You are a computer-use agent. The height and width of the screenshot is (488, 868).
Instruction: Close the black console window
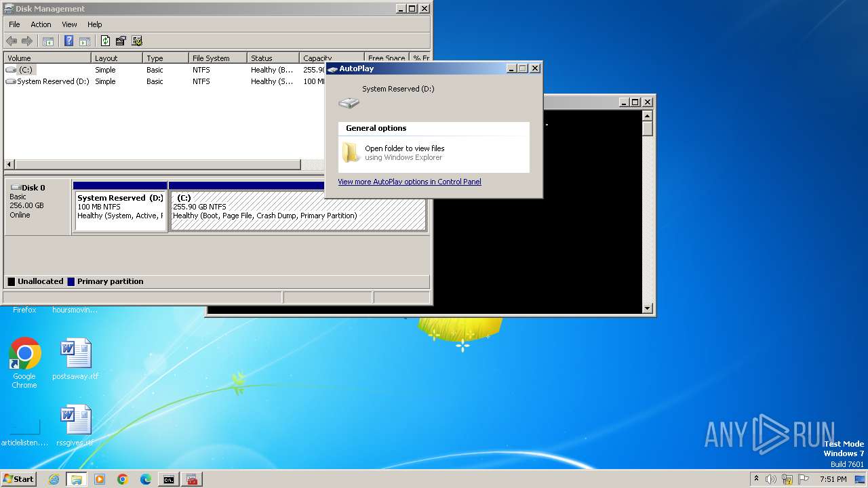pos(648,102)
